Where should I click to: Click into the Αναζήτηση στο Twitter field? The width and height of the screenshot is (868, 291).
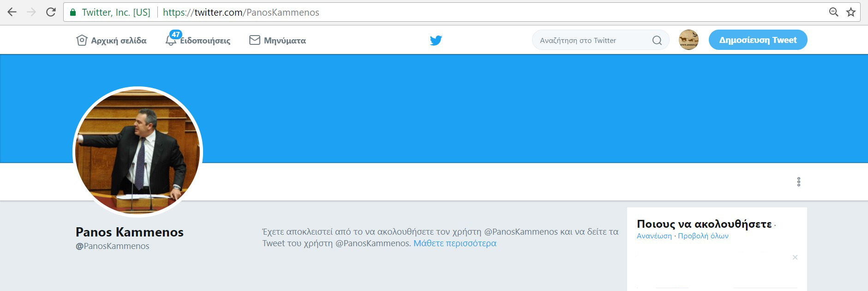593,40
